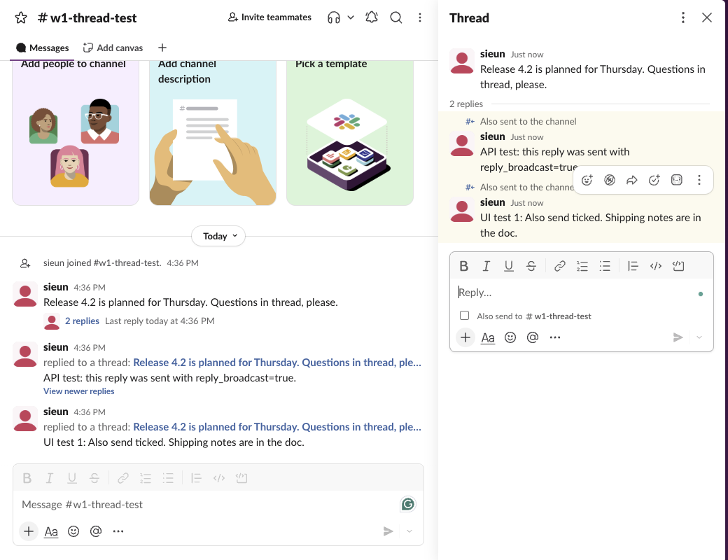Insert ordered list in thread reply composer
The height and width of the screenshot is (560, 728).
click(x=582, y=266)
